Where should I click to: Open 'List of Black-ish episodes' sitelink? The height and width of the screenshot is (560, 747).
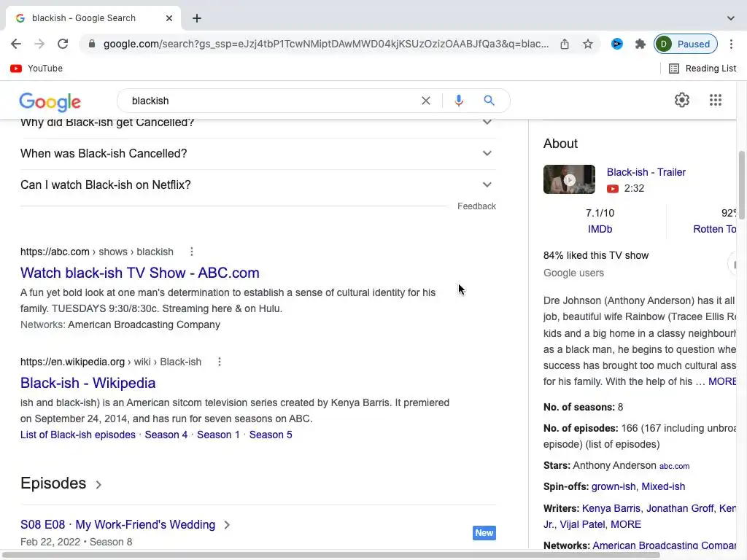click(77, 435)
